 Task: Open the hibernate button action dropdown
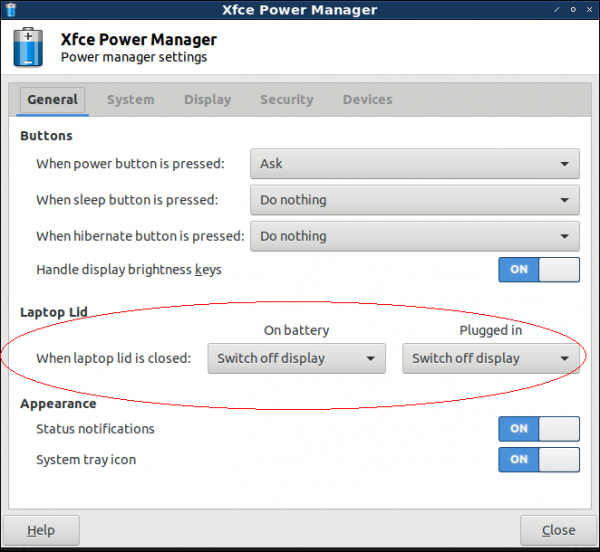pyautogui.click(x=414, y=236)
